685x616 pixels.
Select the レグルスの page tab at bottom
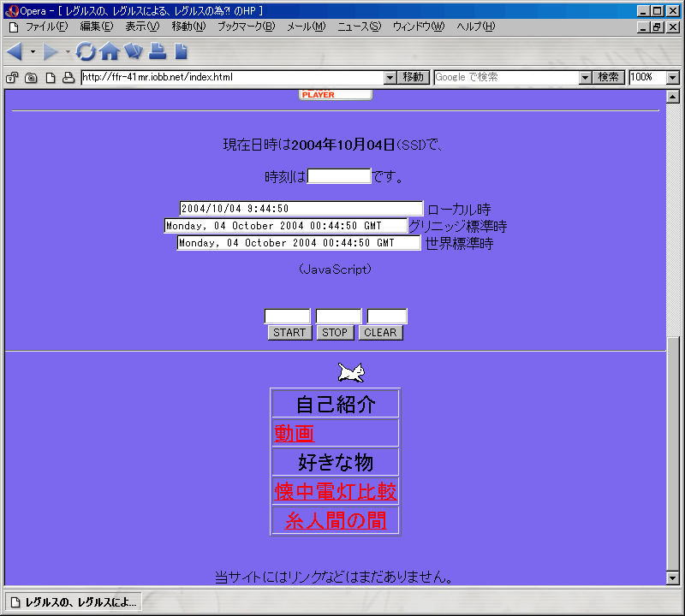[74, 602]
